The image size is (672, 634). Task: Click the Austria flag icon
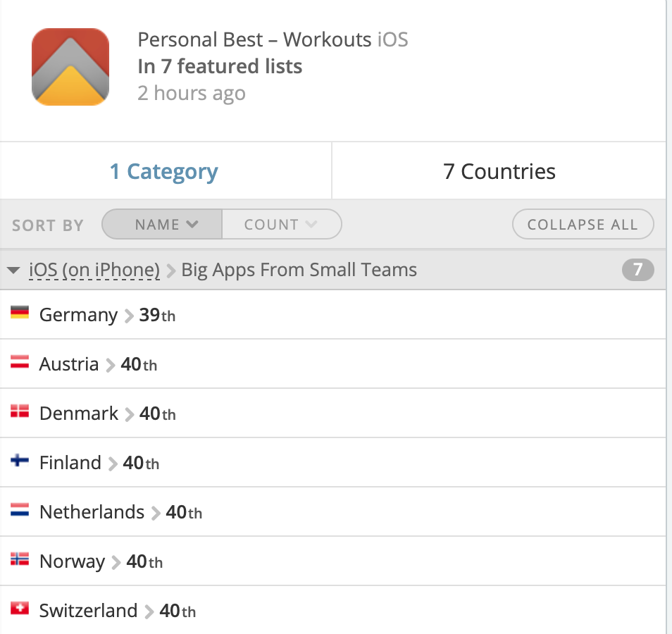click(x=20, y=362)
